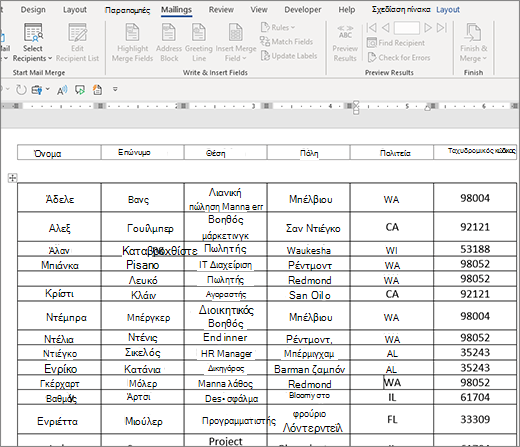Open the table Layout tab at right
Viewport: 520px width, 447px height.
[448, 10]
